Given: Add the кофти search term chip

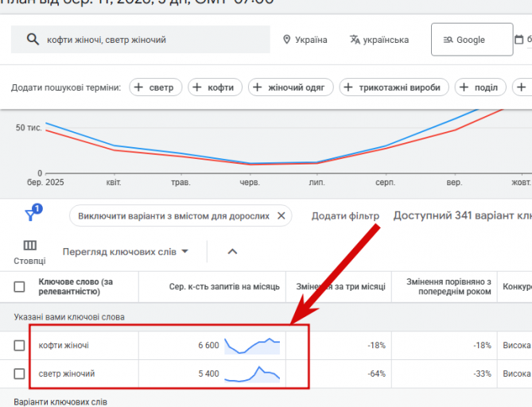Looking at the screenshot, I should 216,87.
